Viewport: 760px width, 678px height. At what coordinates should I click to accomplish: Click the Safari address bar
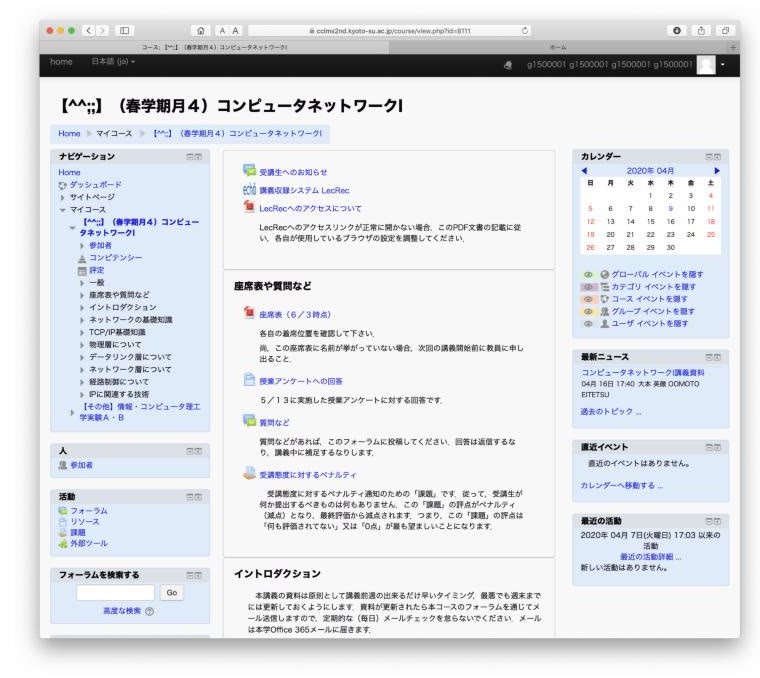pos(389,31)
